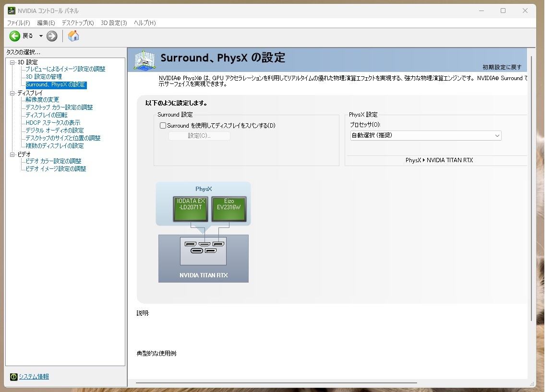Open the back history dropdown arrow
The height and width of the screenshot is (392, 553).
41,36
